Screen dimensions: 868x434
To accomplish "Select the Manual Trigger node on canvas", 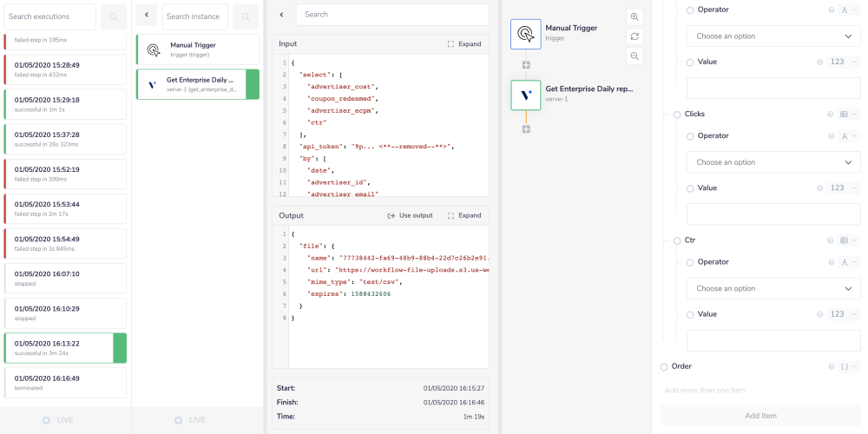I will click(x=526, y=34).
